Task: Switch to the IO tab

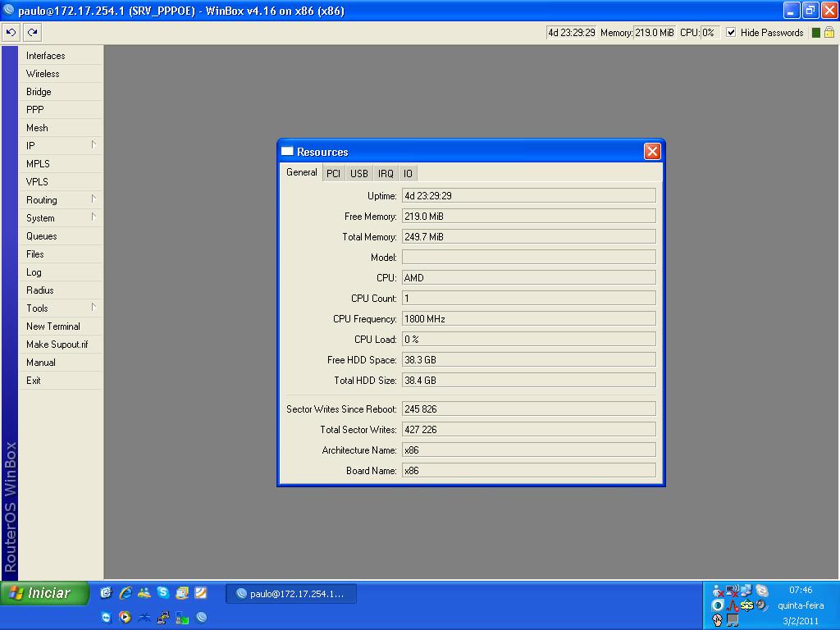Action: click(409, 174)
